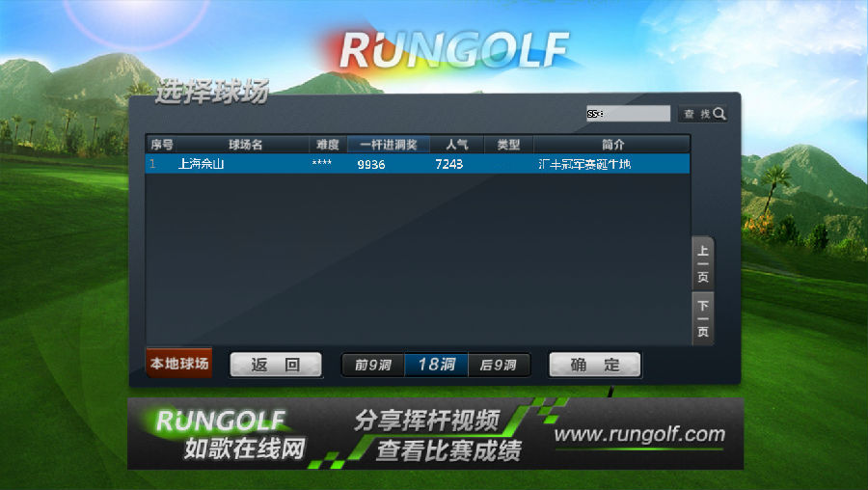Image resolution: width=868 pixels, height=490 pixels.
Task: Sort courses by 球场名 column header
Action: (x=245, y=145)
